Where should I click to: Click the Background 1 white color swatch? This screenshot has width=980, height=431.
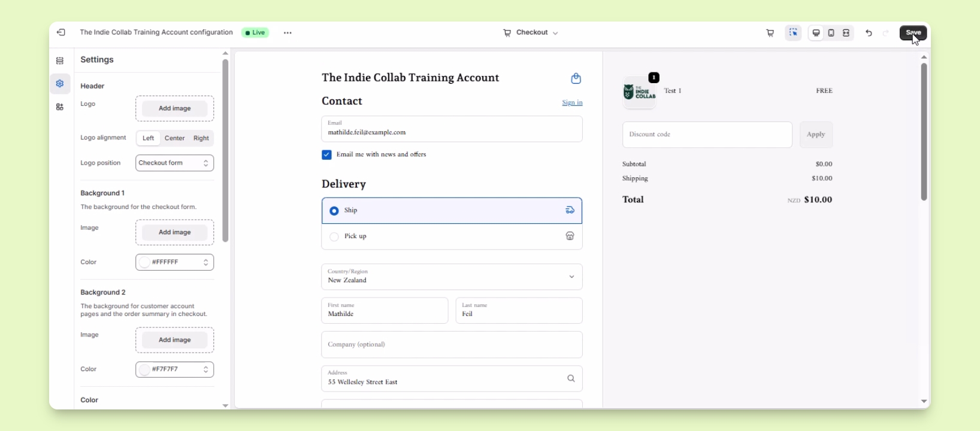(x=144, y=262)
